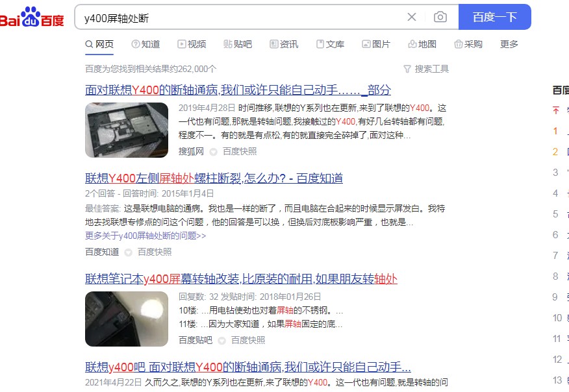Click the Baidu logo
Screen dimensions: 569x392
(32, 17)
